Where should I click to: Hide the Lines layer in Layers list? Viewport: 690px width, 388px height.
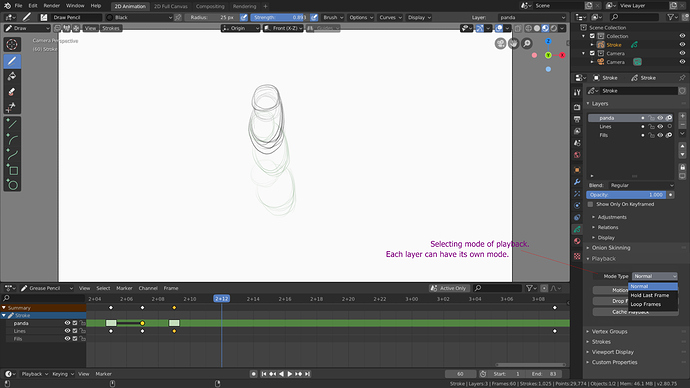tap(660, 126)
